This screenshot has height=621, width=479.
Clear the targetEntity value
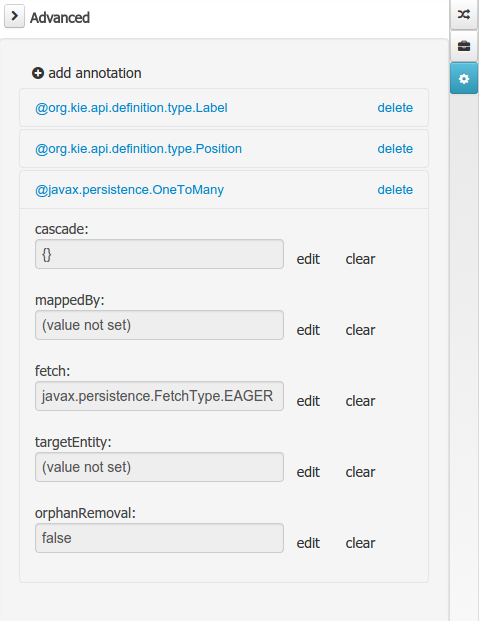[x=360, y=472]
